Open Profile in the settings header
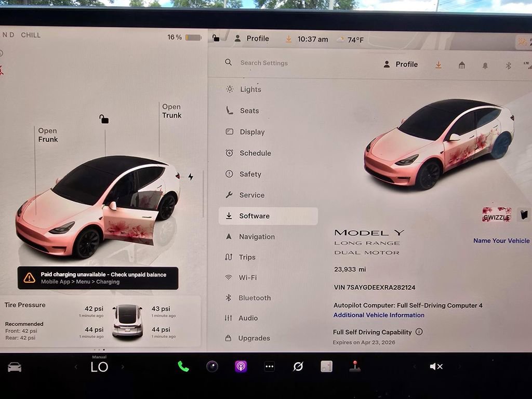This screenshot has height=399, width=532. click(x=401, y=64)
